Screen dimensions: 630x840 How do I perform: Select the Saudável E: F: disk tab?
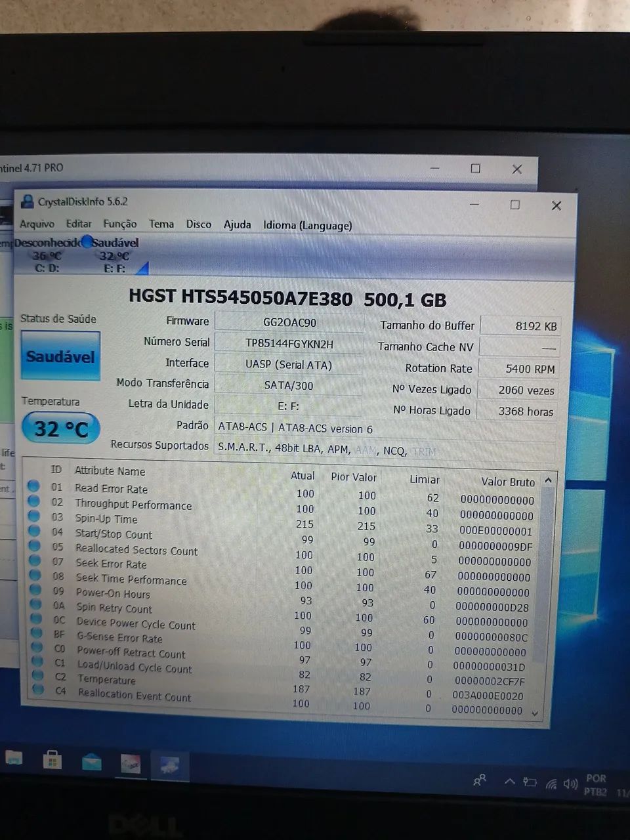click(115, 256)
